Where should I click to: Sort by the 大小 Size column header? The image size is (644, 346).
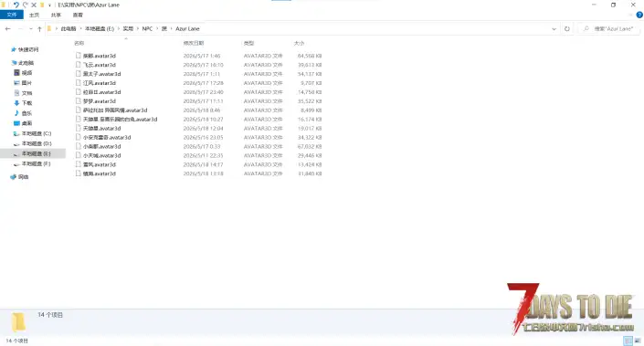300,43
